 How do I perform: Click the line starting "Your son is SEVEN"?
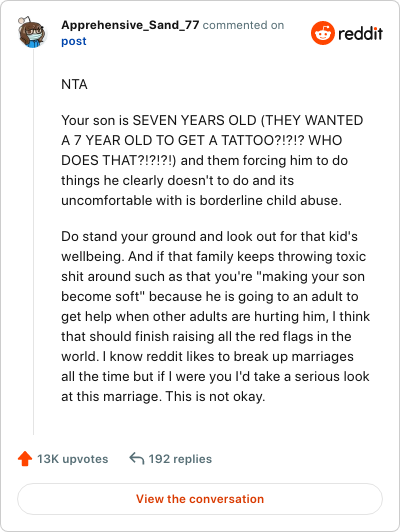tap(212, 120)
